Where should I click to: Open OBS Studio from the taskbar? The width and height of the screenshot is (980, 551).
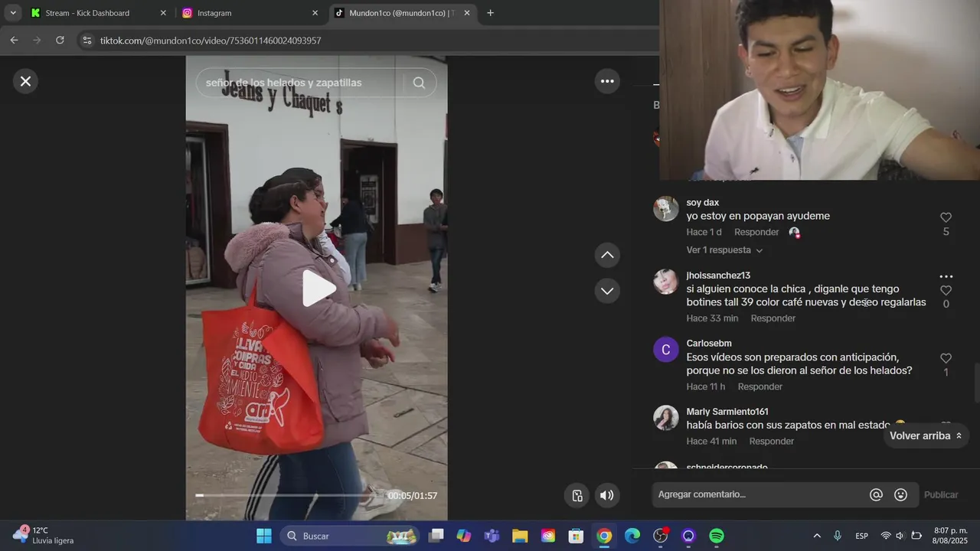[661, 536]
